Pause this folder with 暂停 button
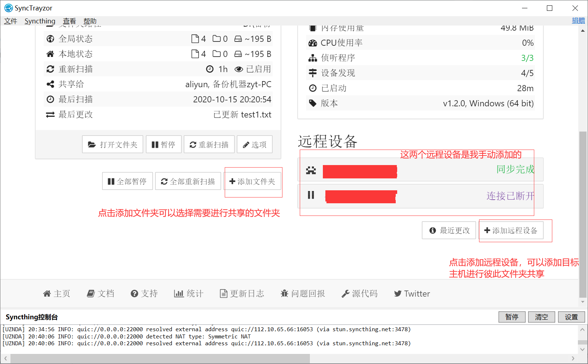588x364 pixels. pos(163,145)
